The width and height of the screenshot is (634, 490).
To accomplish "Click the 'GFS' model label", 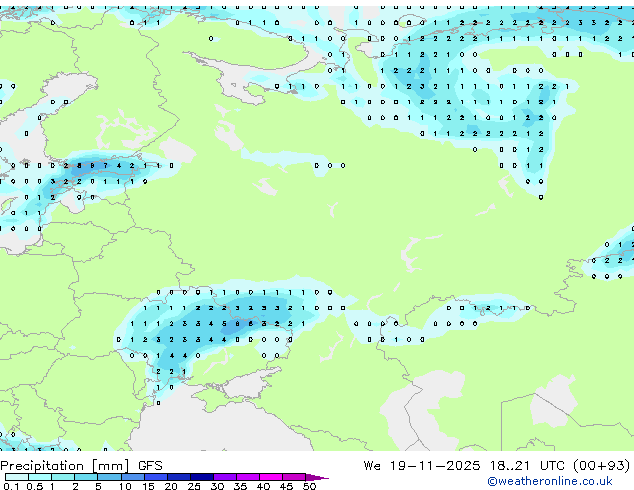I will pyautogui.click(x=150, y=466).
